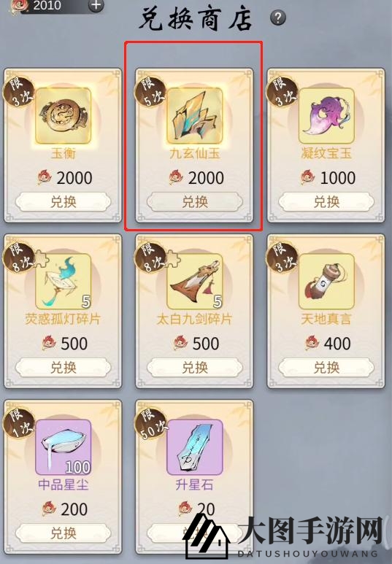Tap the 凝纹宝玉 purple jade icon

326,116
